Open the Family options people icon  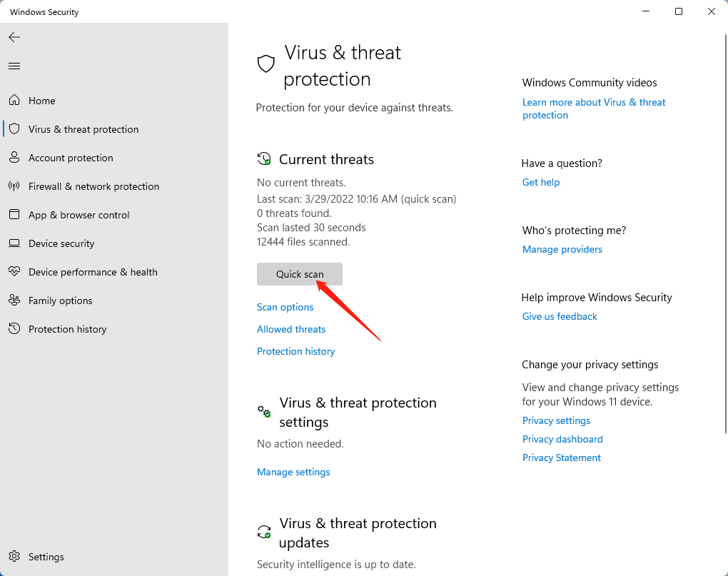(x=14, y=300)
